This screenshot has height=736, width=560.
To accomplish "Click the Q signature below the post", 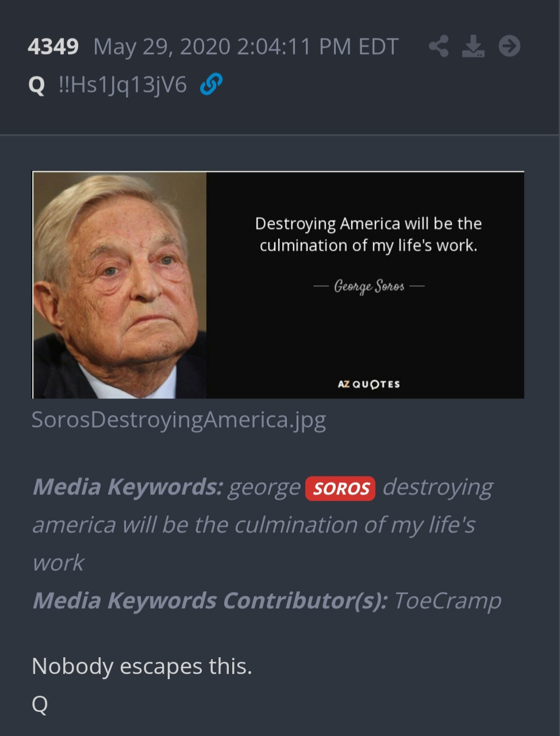I will point(40,704).
